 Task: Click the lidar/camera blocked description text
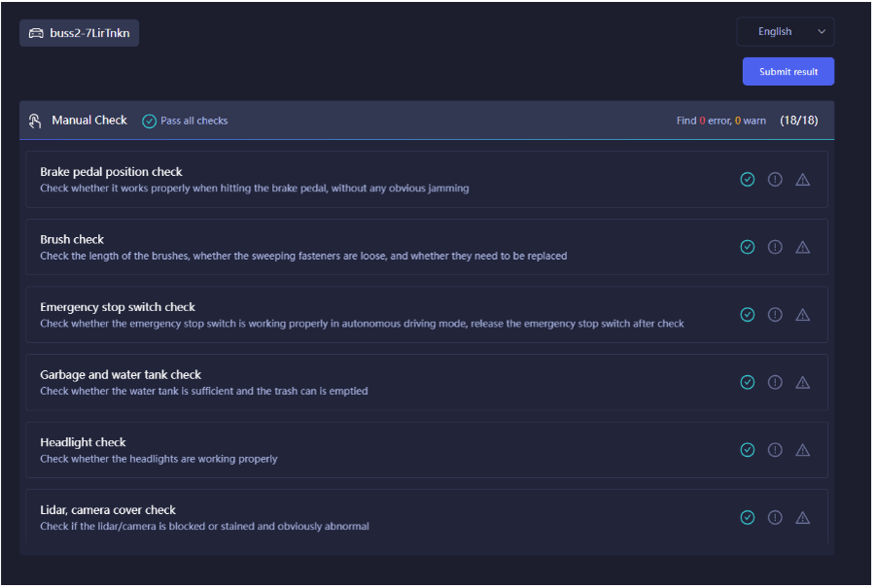click(205, 526)
